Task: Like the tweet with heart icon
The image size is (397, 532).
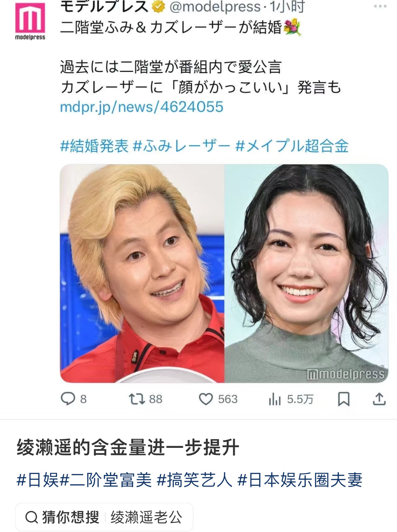Action: pyautogui.click(x=206, y=399)
